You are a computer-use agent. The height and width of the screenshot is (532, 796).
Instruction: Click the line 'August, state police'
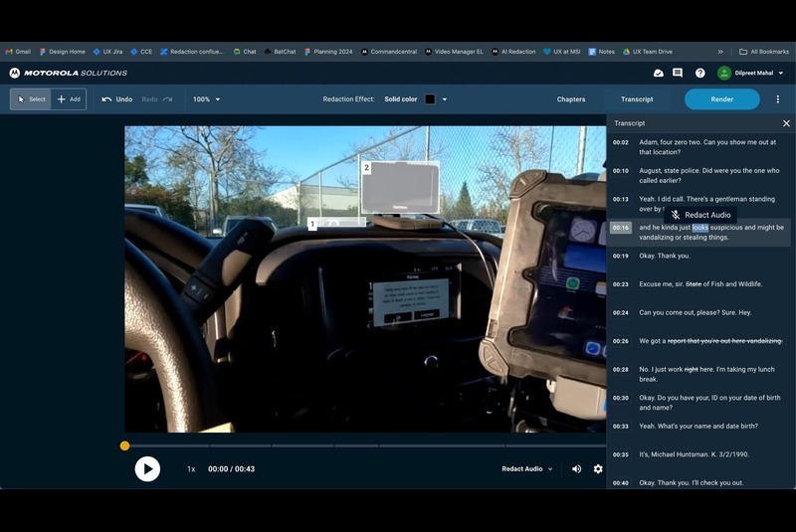709,175
